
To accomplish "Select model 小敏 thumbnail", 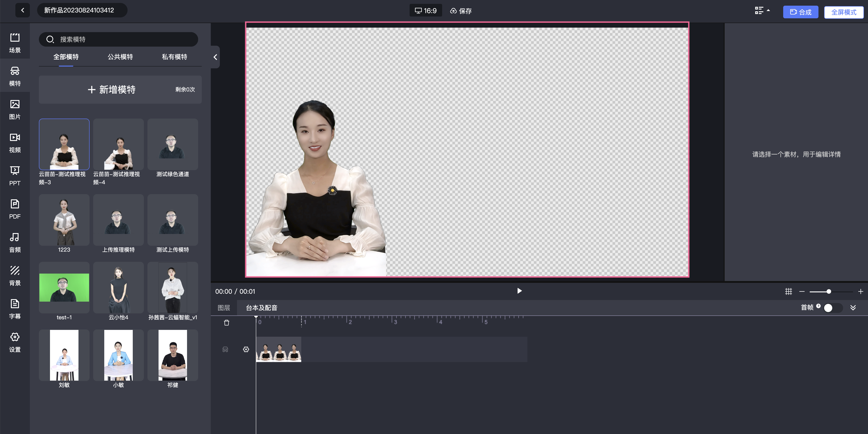I will (x=118, y=355).
